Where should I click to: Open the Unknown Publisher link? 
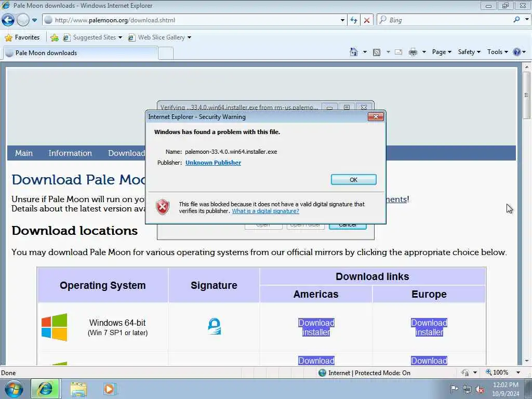pos(213,163)
